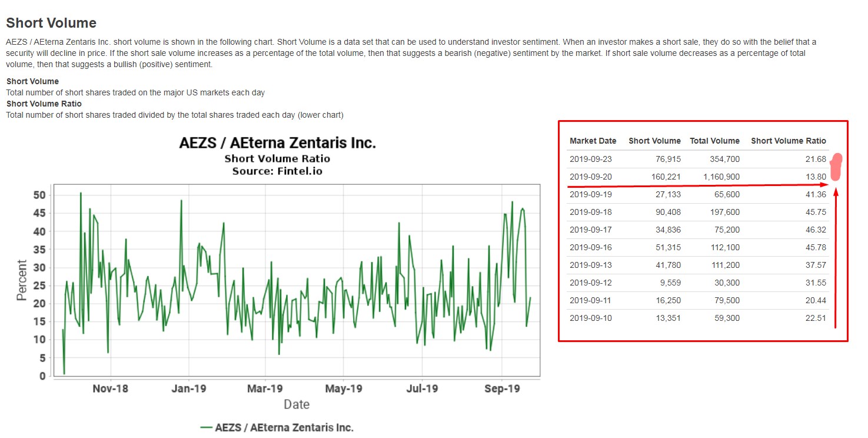Viewport: 868px width, 438px height.
Task: Click the Total Volume column header
Action: coord(714,141)
